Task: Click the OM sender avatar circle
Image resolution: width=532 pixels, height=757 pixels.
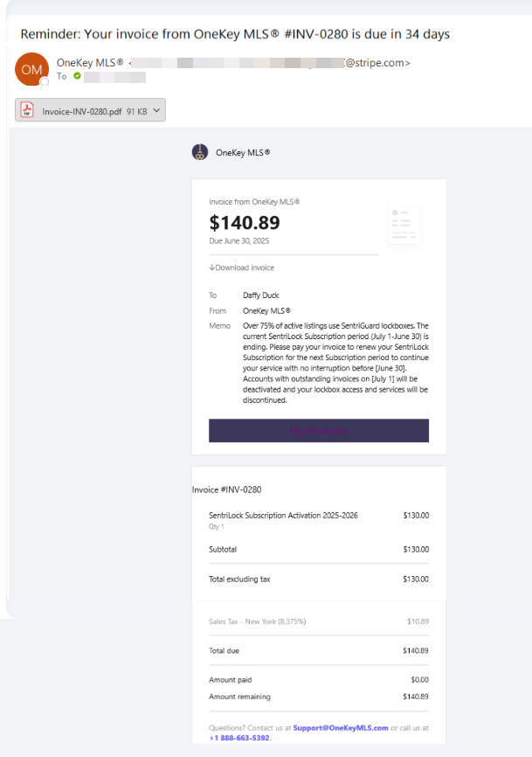Action: click(x=31, y=69)
